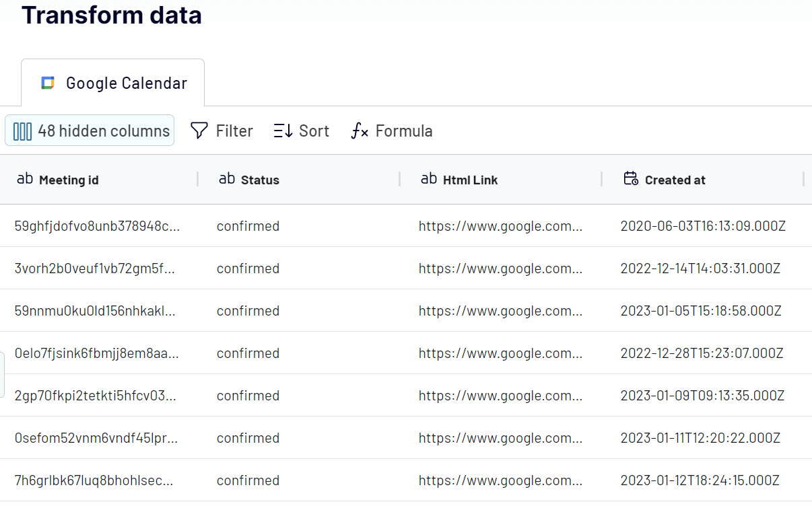Screen dimensions: 812x506
Task: Open the Formula editor
Action: pos(392,131)
